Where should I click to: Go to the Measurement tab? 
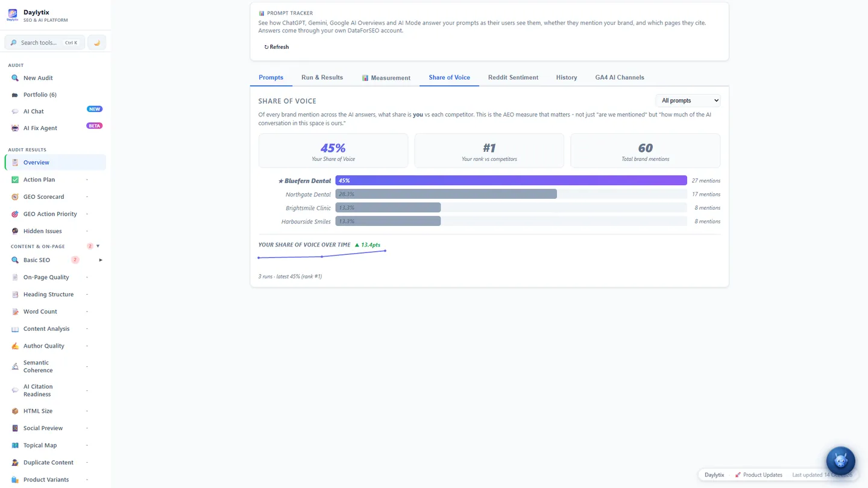(x=386, y=78)
